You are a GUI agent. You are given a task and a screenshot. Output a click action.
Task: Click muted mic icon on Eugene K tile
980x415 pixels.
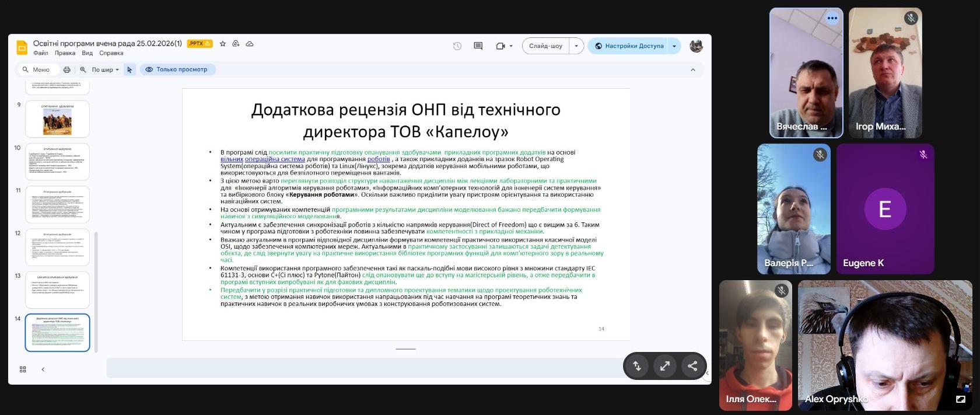[x=923, y=155]
